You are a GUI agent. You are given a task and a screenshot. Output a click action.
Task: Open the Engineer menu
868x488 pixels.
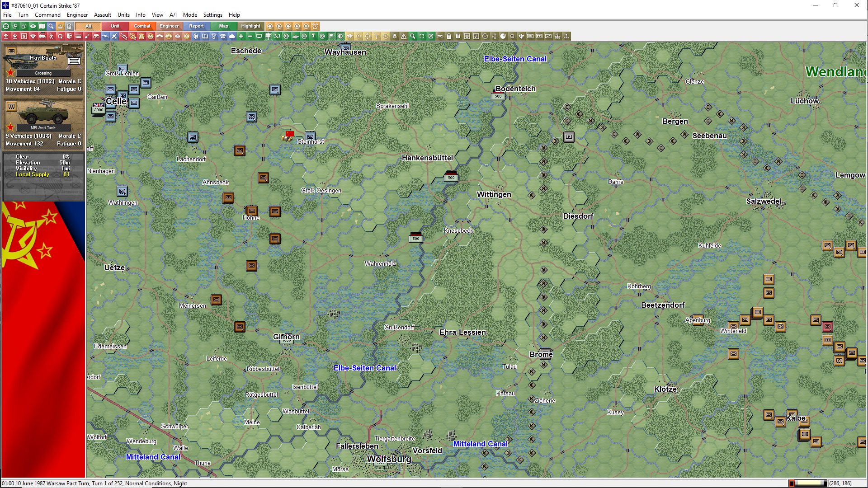(x=77, y=14)
